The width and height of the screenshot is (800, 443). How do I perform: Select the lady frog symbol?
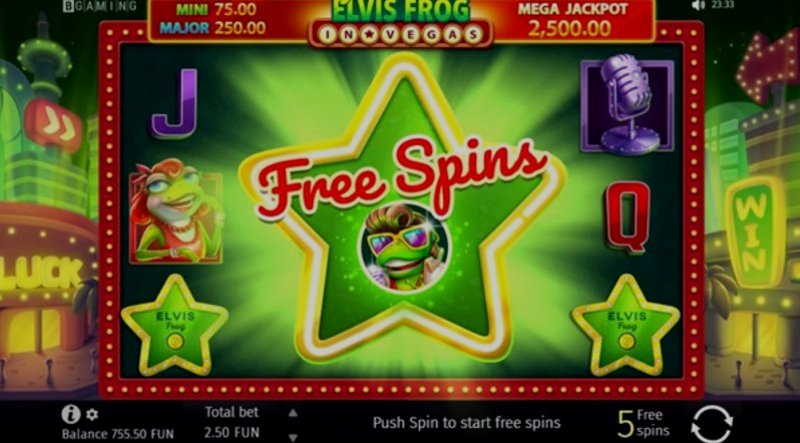click(x=176, y=212)
